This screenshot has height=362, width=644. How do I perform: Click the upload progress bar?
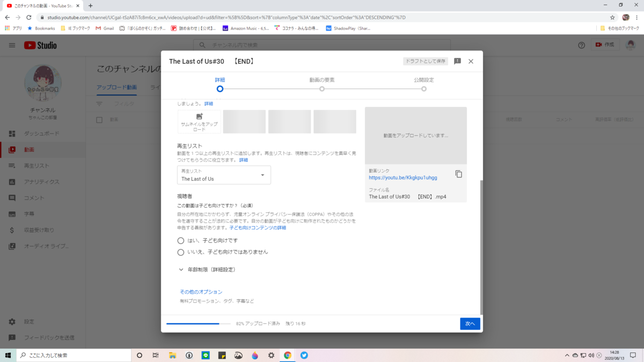tap(199, 324)
